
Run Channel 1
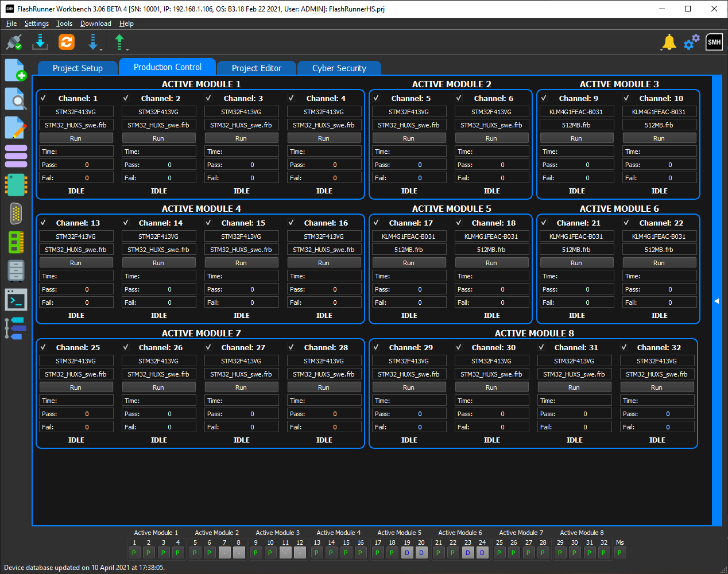(x=76, y=138)
